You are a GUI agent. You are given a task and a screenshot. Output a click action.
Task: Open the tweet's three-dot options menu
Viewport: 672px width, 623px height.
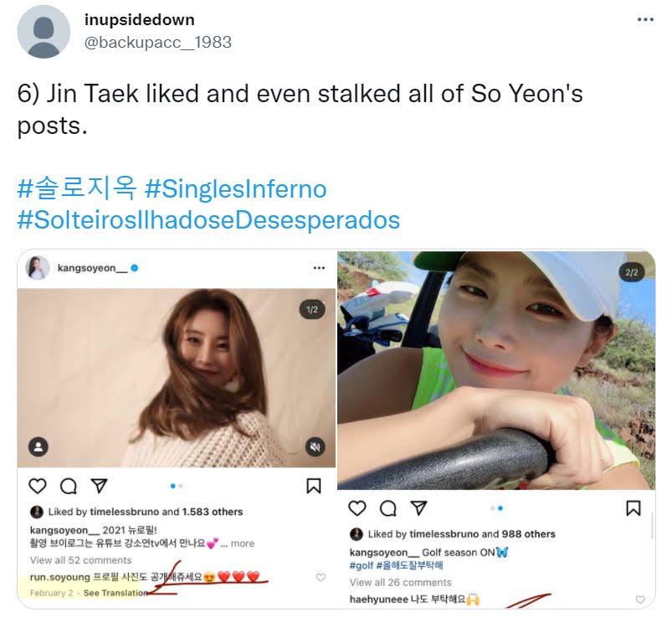click(645, 19)
